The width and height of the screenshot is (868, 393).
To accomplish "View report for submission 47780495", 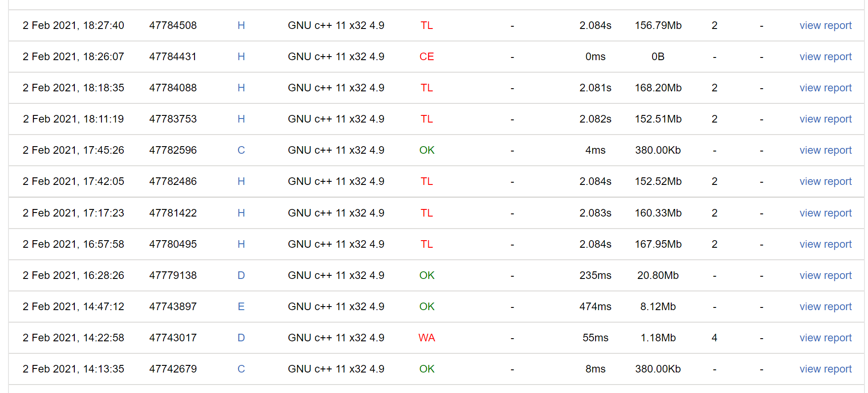I will 825,244.
